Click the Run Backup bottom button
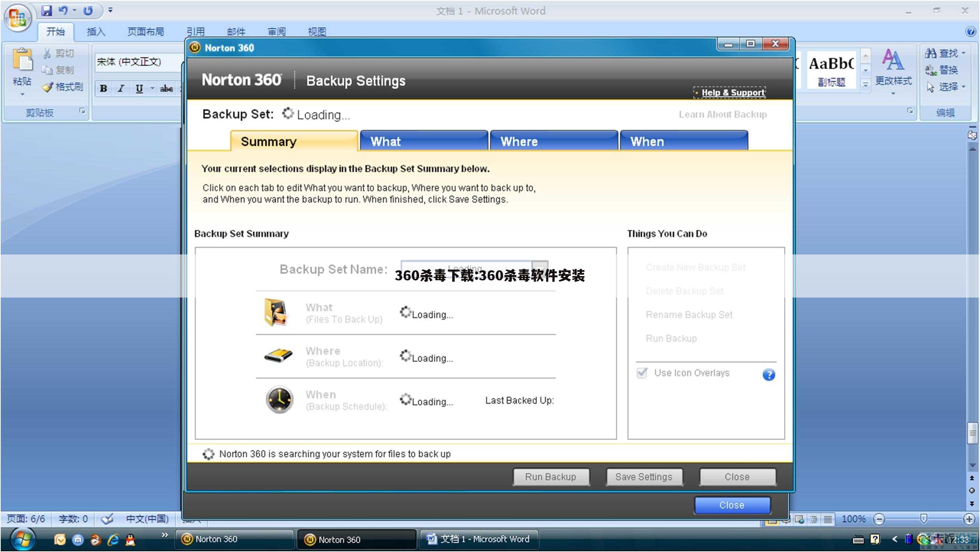980x552 pixels. (x=551, y=477)
